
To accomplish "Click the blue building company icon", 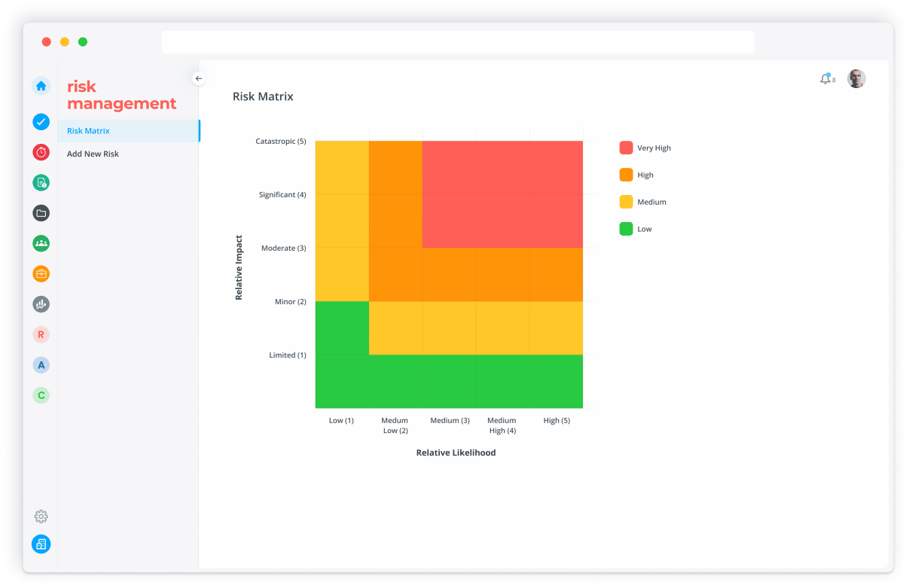I will tap(41, 544).
